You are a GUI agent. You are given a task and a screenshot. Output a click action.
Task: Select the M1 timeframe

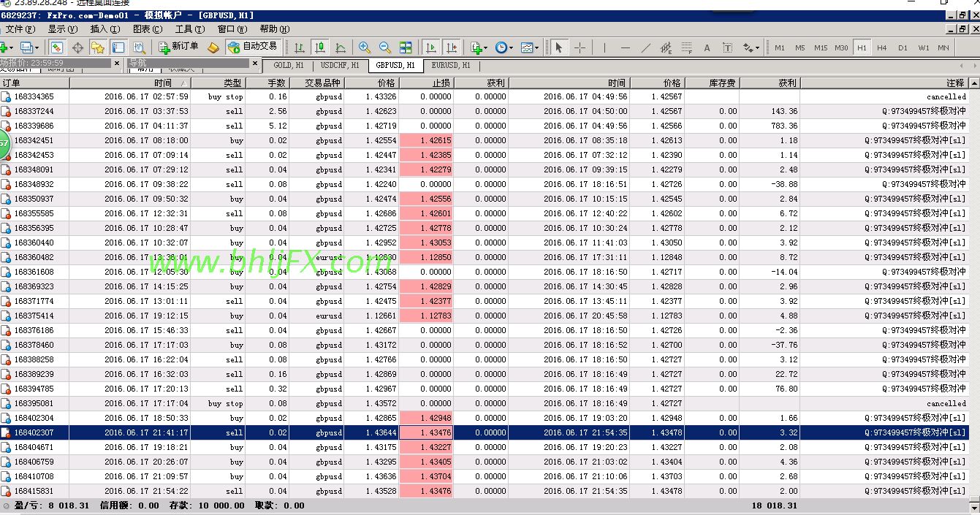[780, 47]
